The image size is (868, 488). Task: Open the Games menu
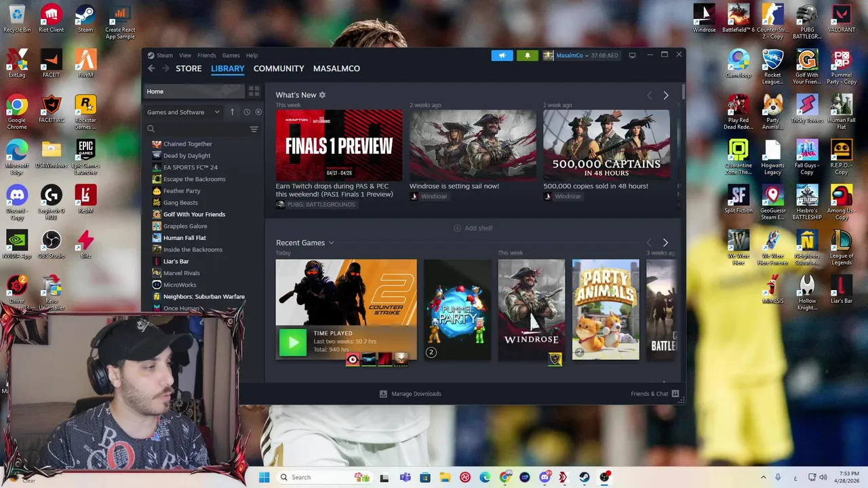231,56
